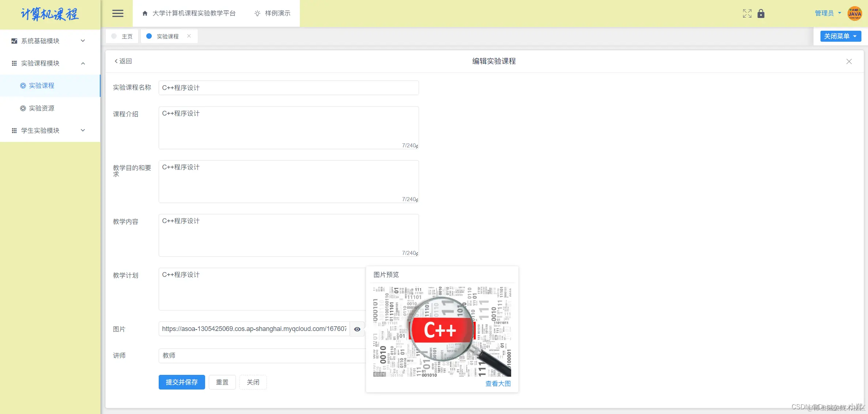Click the home icon in the platform header

tap(145, 14)
